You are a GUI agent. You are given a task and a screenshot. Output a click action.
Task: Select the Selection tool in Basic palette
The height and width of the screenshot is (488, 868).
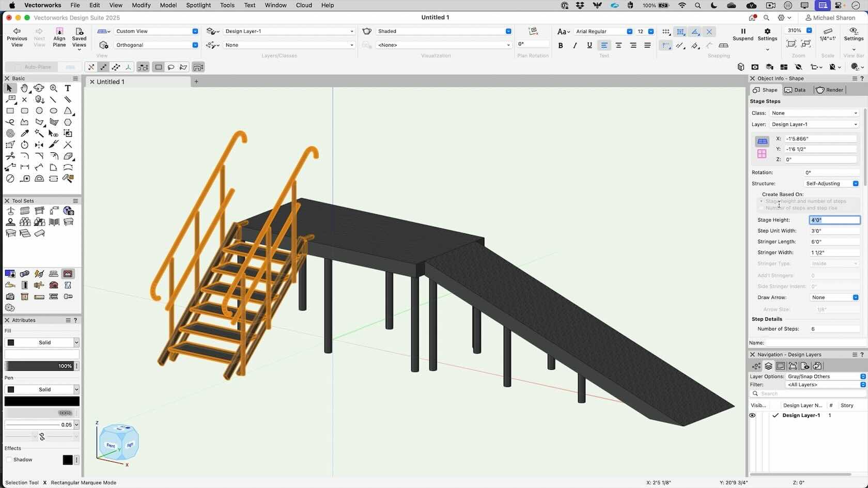click(x=9, y=88)
